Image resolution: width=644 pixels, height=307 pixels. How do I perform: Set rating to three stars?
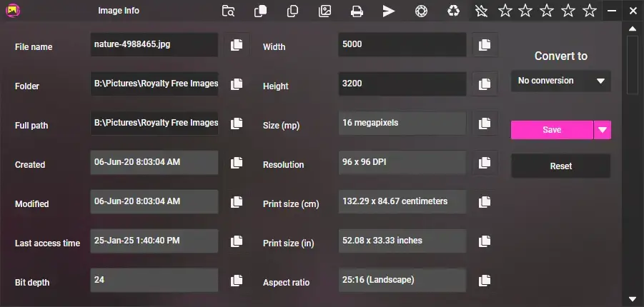click(x=547, y=11)
